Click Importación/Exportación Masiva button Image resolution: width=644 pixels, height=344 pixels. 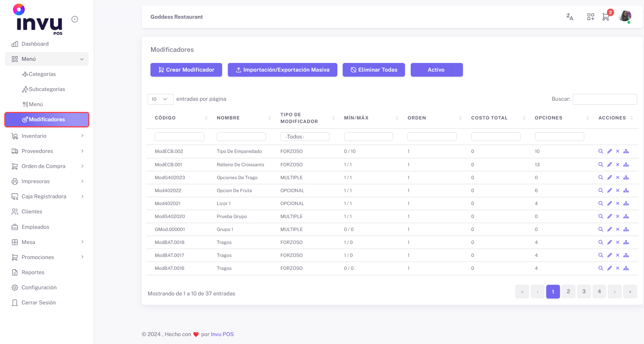(283, 70)
